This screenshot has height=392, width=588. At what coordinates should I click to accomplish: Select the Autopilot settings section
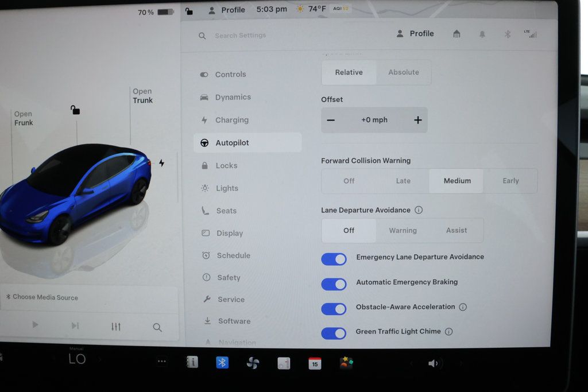pyautogui.click(x=247, y=143)
